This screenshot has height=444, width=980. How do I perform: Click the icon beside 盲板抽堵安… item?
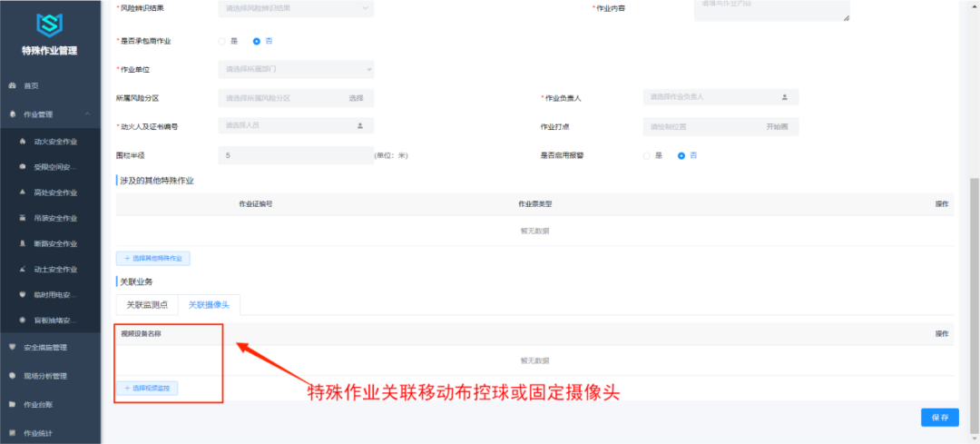tap(23, 321)
